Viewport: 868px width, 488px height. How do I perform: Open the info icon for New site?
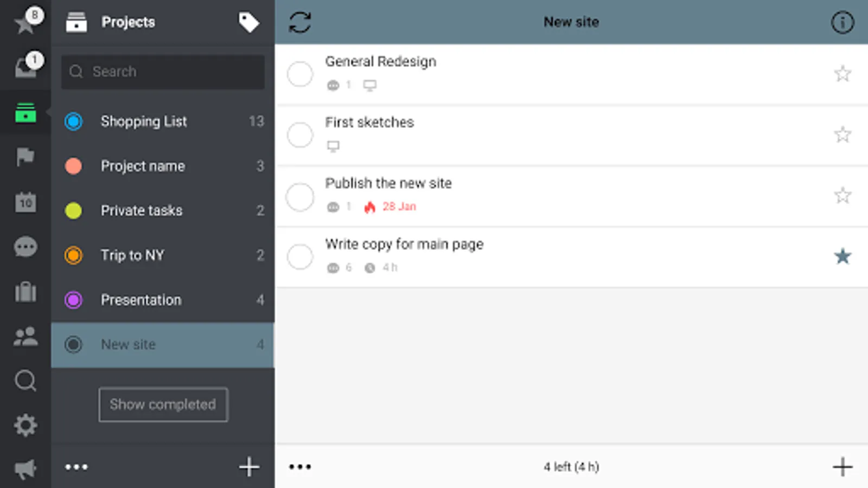coord(843,22)
